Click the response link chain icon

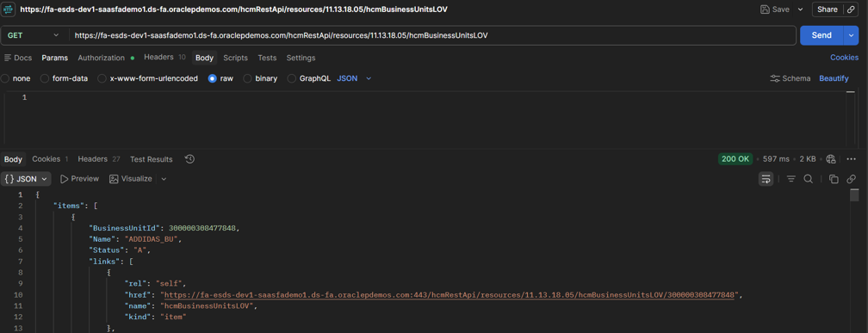click(x=852, y=179)
